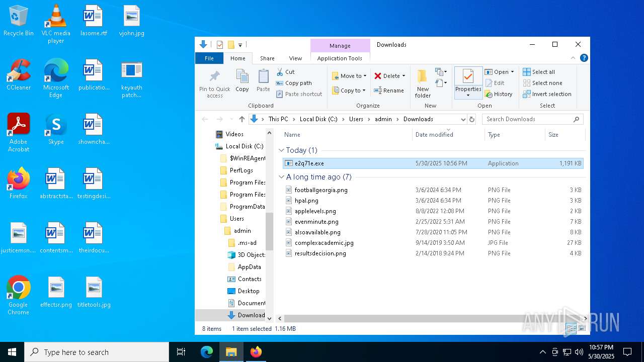
Task: Open address bar history dropdown
Action: pos(463,119)
